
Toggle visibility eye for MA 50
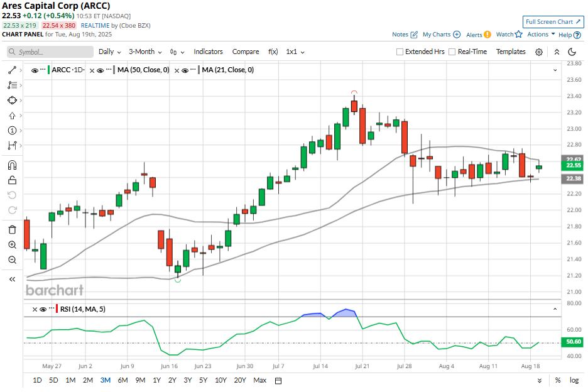[100, 70]
